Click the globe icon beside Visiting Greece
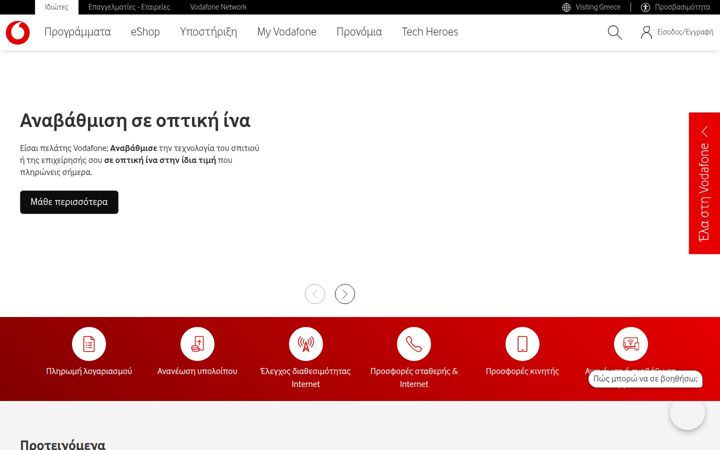The height and width of the screenshot is (450, 720). (x=566, y=7)
